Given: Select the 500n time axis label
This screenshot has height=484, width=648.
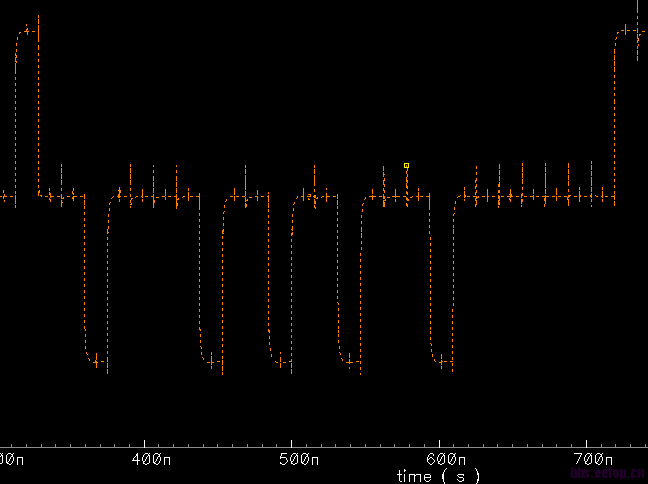Looking at the screenshot, I should pyautogui.click(x=299, y=459).
